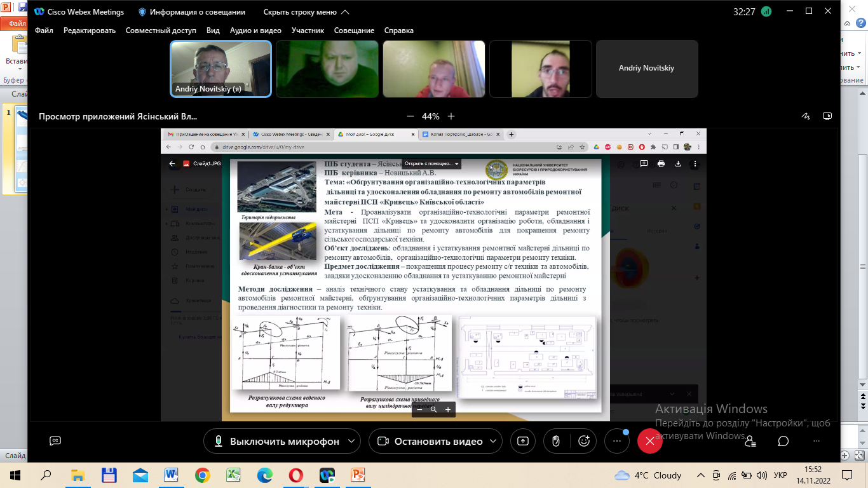Click the green connection quality indicator
Screen dimensions: 868x488
coord(766,11)
